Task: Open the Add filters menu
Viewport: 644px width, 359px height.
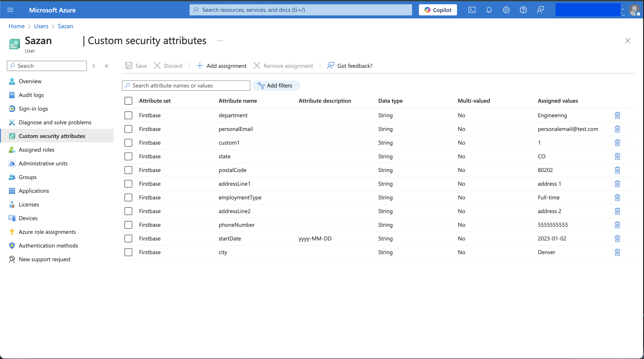Action: (276, 86)
